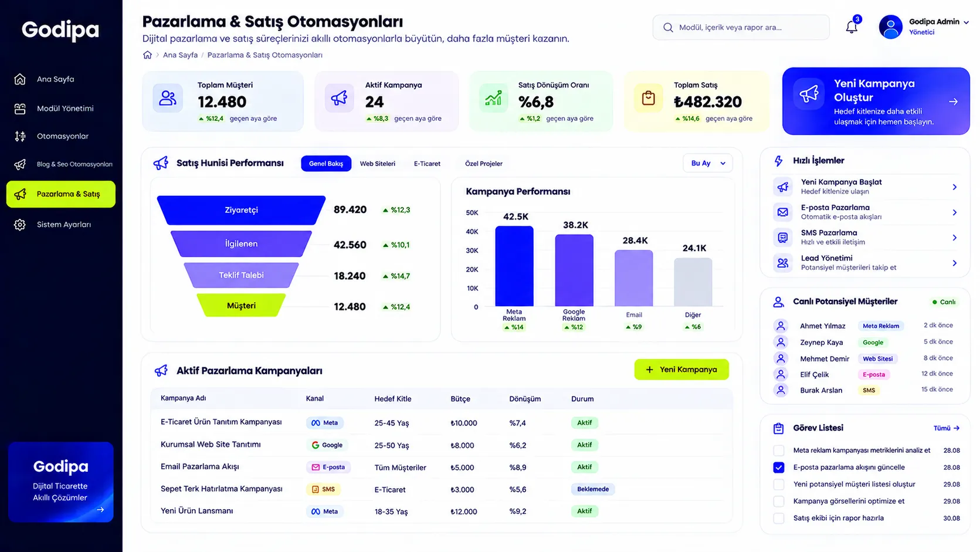Uncheck E-posta pazarlama akışını güncelle task
980x552 pixels.
tap(779, 468)
